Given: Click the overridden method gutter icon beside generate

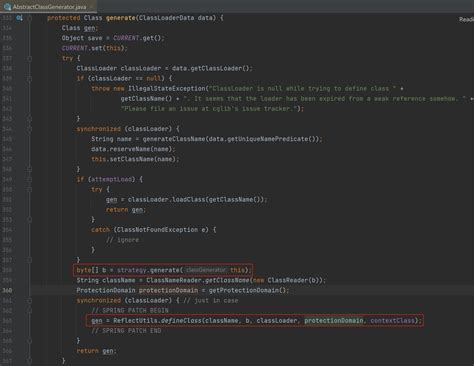Looking at the screenshot, I should 19,18.
